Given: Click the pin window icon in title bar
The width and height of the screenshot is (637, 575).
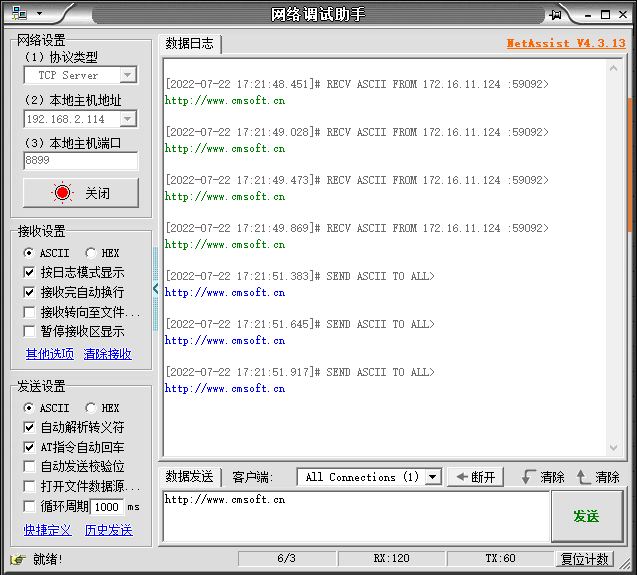Looking at the screenshot, I should coord(555,14).
